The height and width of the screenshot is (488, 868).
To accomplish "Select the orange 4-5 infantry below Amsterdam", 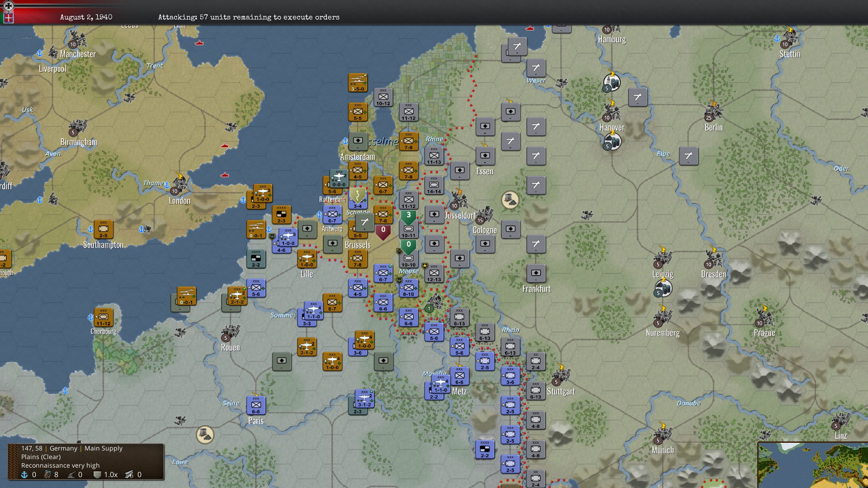I will 358,171.
